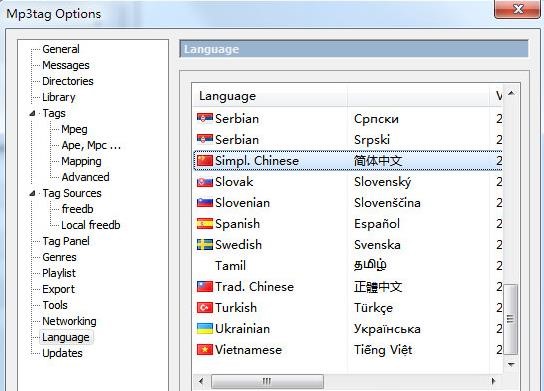Collapse the Tag Sources tree node
Screen dimensions: 544x391
point(33,193)
